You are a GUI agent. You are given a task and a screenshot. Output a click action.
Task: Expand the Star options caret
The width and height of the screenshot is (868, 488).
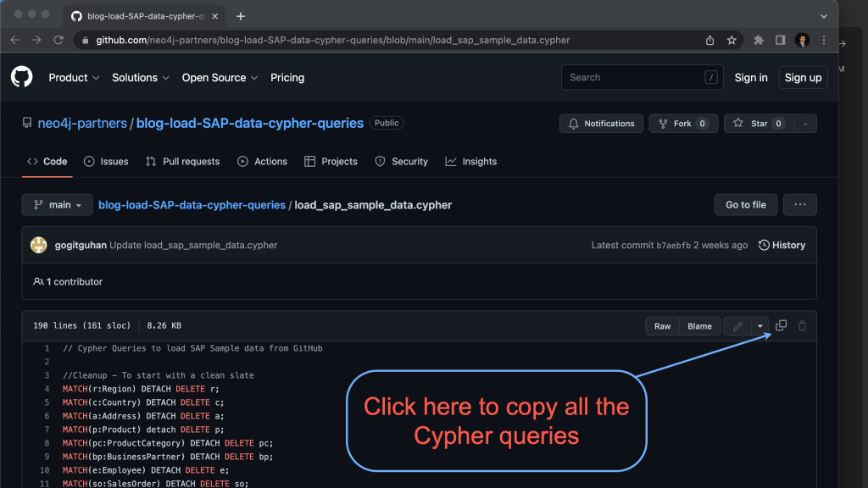pos(804,123)
